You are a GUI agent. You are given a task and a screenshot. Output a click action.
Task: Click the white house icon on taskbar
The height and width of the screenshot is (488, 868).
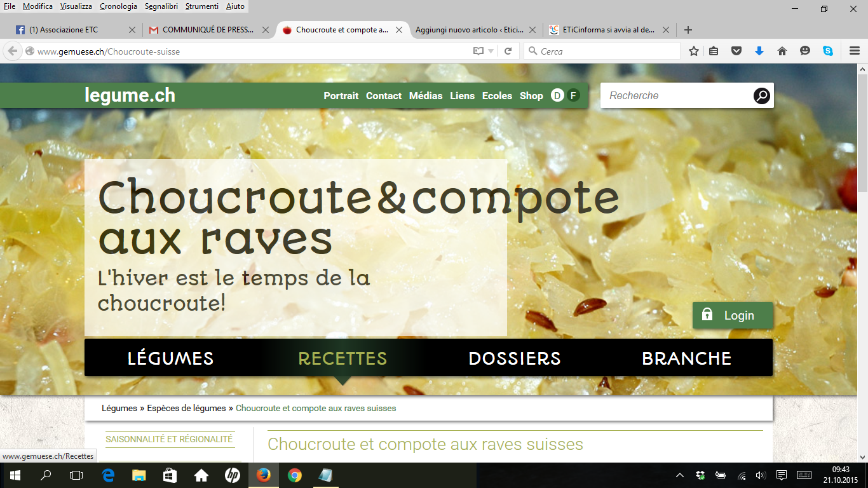201,475
